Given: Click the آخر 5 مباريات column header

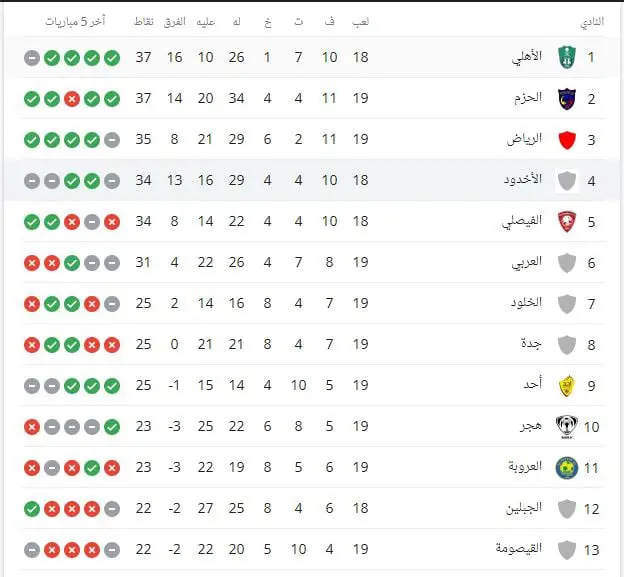Looking at the screenshot, I should [x=75, y=21].
